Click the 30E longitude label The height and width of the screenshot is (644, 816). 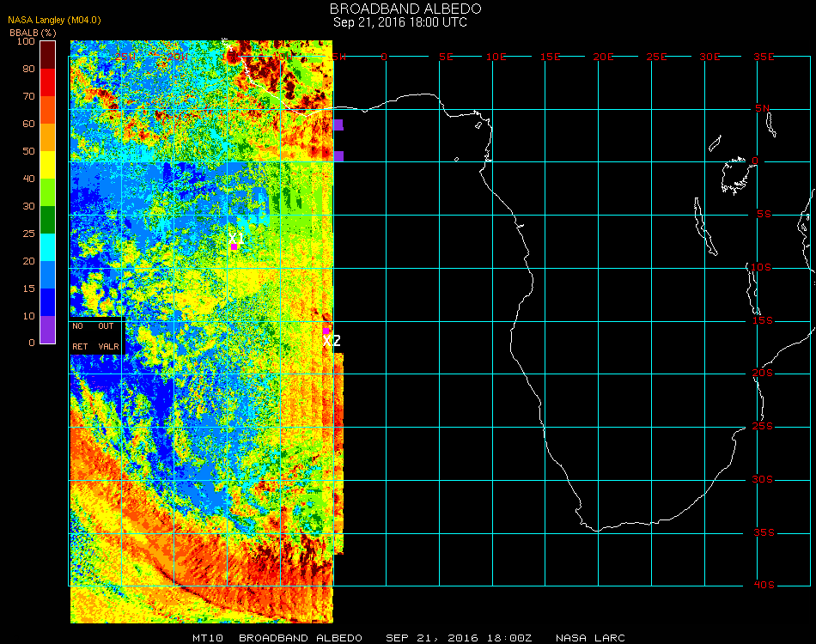(709, 57)
